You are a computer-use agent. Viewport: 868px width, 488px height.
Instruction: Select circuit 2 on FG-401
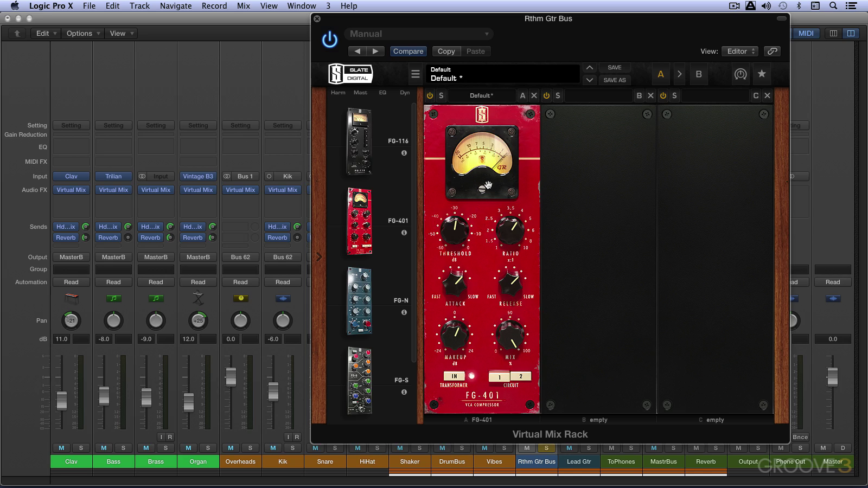pos(521,376)
